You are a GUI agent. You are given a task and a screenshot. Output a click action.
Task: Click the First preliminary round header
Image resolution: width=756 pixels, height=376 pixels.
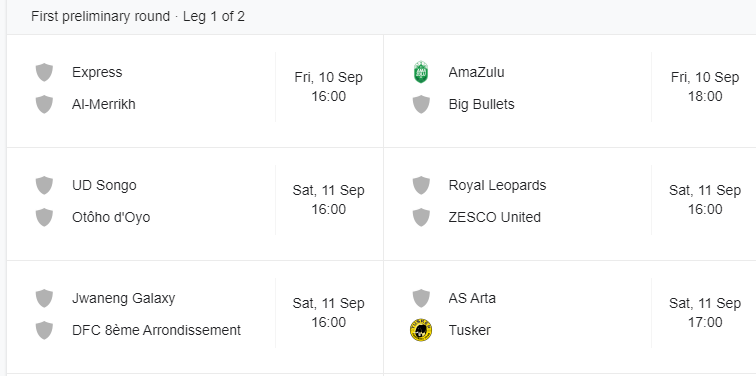click(138, 16)
